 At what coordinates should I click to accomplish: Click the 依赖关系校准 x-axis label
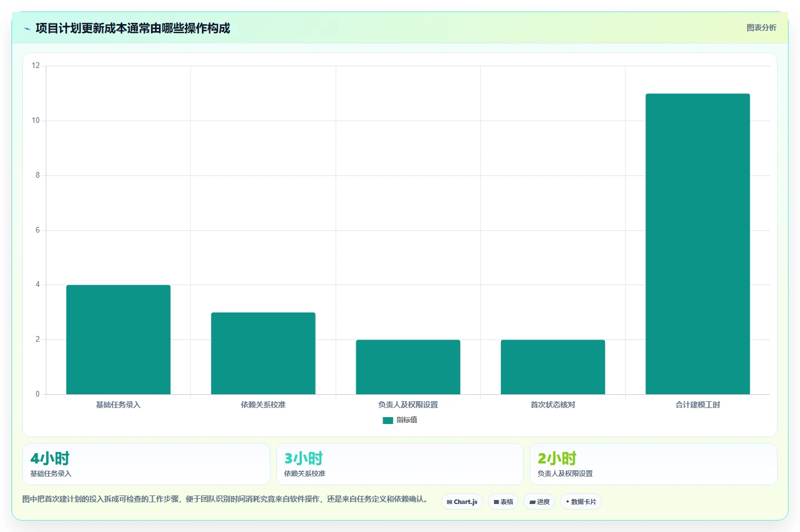pyautogui.click(x=263, y=405)
